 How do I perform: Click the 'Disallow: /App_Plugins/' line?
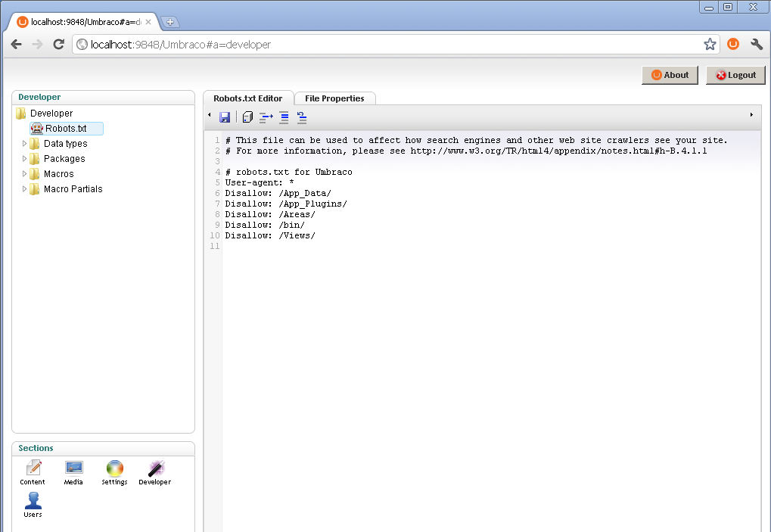(x=286, y=204)
